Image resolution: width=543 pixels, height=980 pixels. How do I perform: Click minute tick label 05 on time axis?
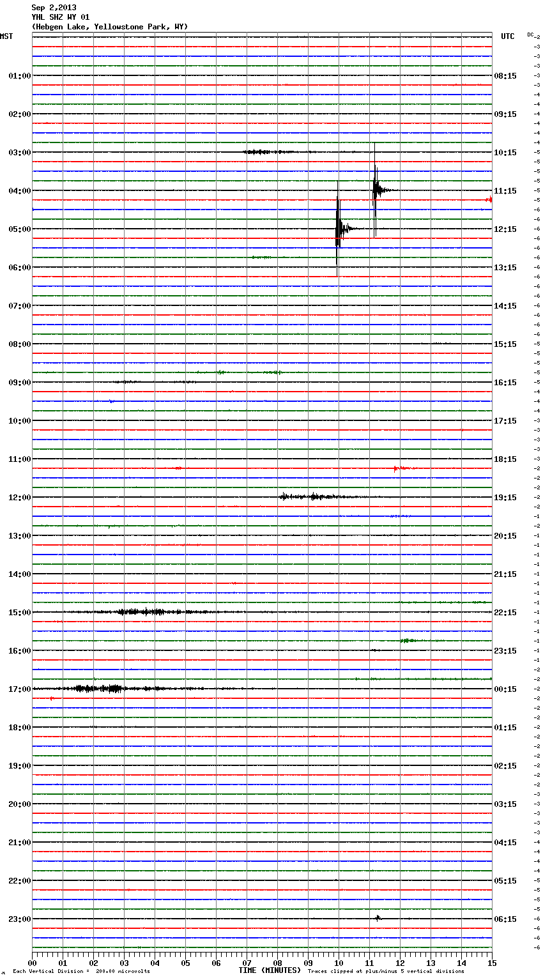coord(185,963)
